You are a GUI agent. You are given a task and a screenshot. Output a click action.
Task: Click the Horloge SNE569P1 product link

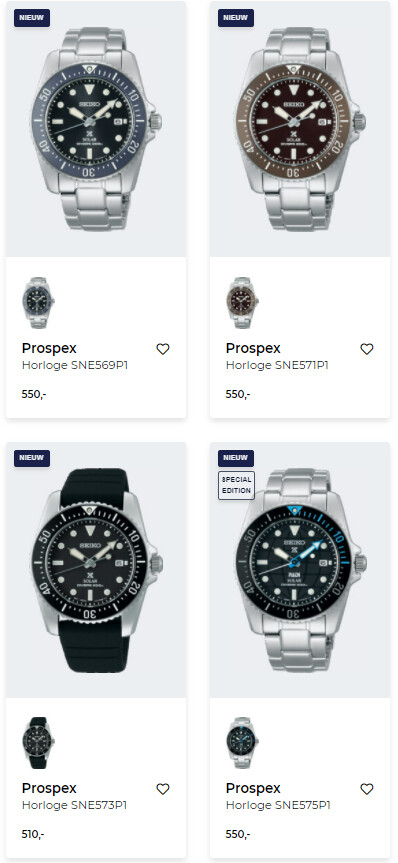75,365
